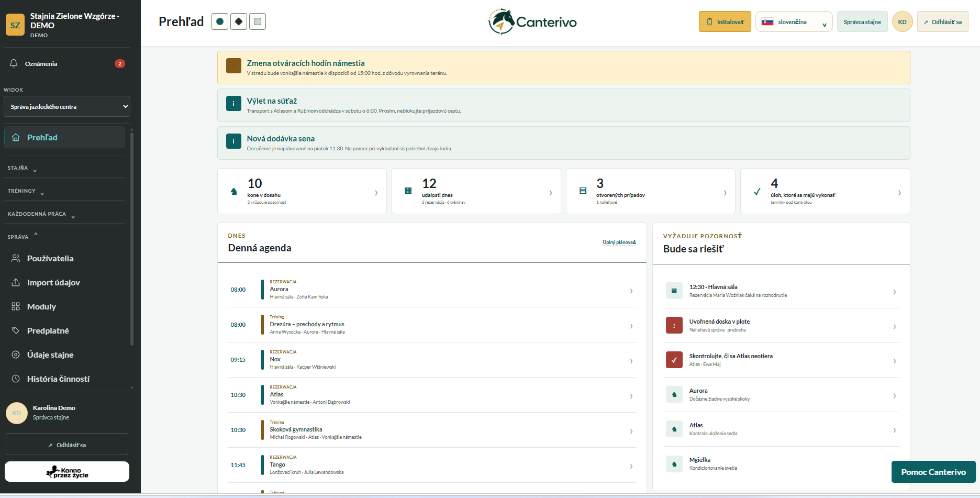980x498 pixels.
Task: Click the Predplatné tag icon
Action: (x=16, y=330)
